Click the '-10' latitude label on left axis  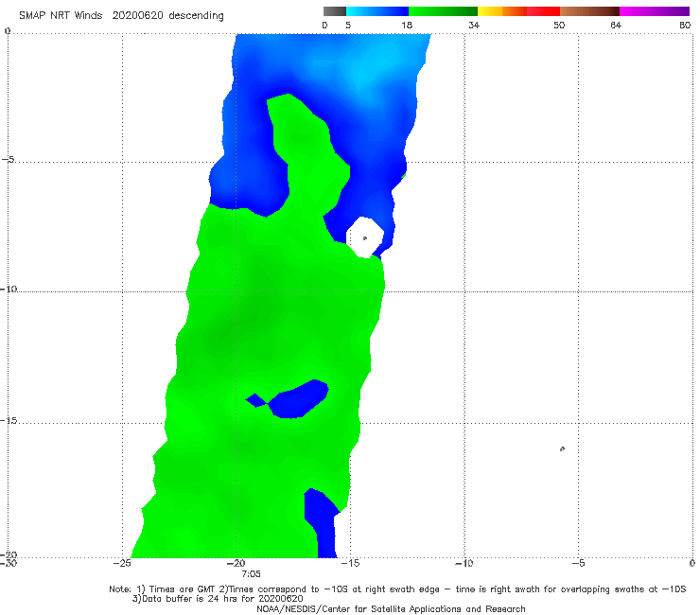point(9,289)
